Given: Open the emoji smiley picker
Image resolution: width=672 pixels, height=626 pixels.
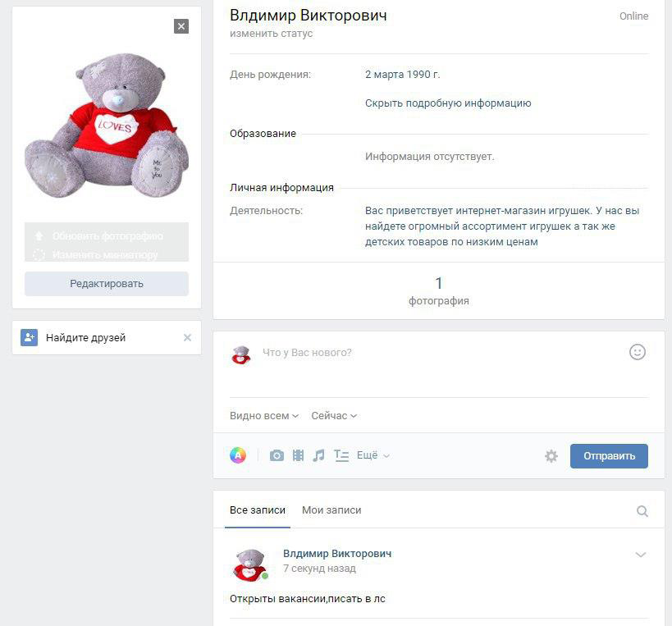Looking at the screenshot, I should tap(638, 352).
